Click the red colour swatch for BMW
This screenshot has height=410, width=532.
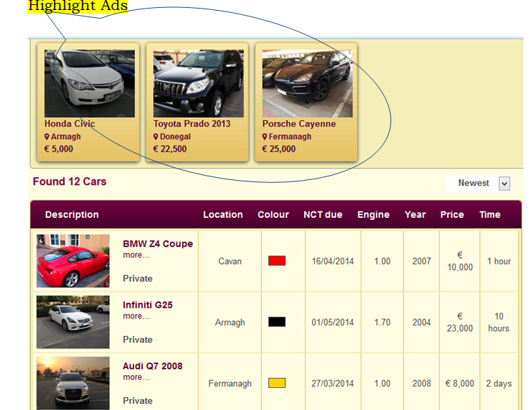(276, 261)
